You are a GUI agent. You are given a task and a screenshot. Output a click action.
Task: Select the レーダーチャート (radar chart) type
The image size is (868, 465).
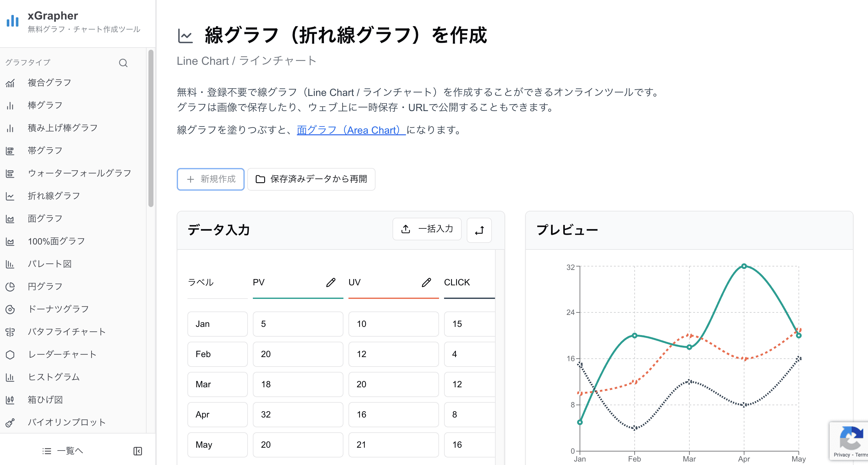[x=62, y=354]
